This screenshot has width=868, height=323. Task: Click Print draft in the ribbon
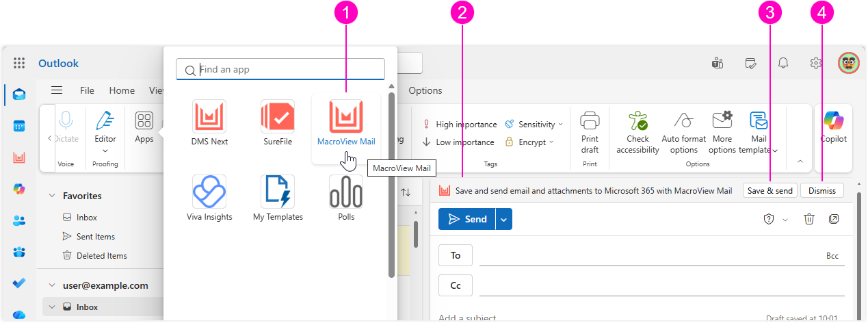tap(590, 132)
